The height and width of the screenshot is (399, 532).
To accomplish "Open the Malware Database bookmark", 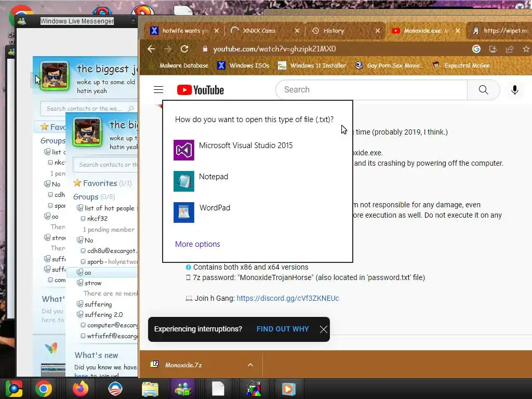I will 184,65.
